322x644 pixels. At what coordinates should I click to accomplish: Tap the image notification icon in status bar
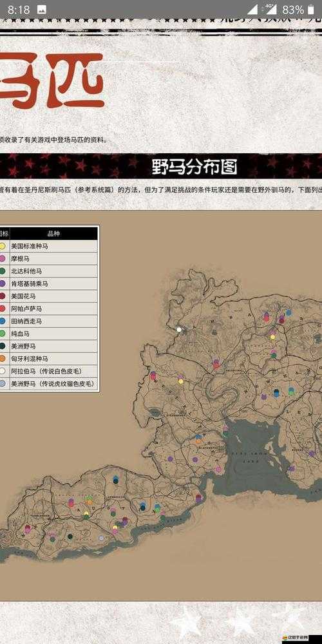(41, 10)
